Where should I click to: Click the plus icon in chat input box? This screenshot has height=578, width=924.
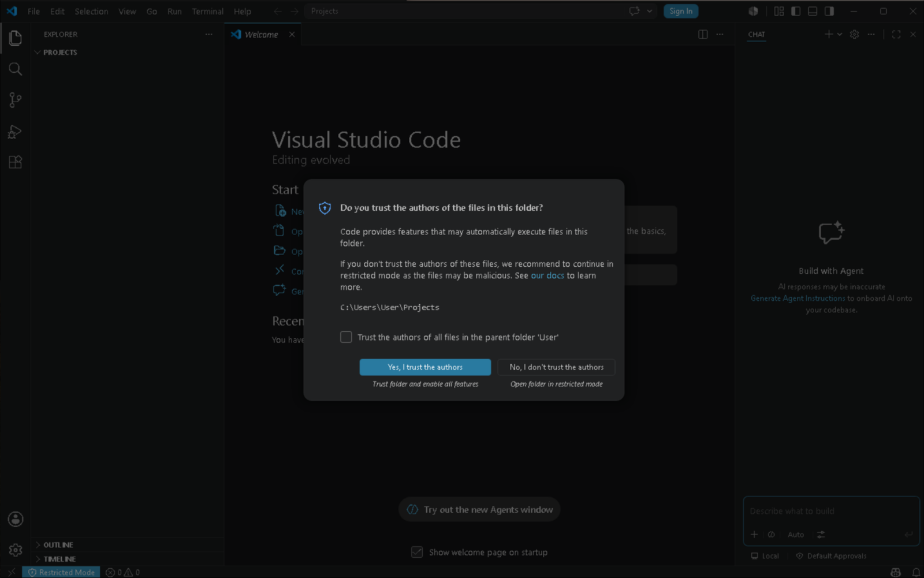pyautogui.click(x=754, y=535)
